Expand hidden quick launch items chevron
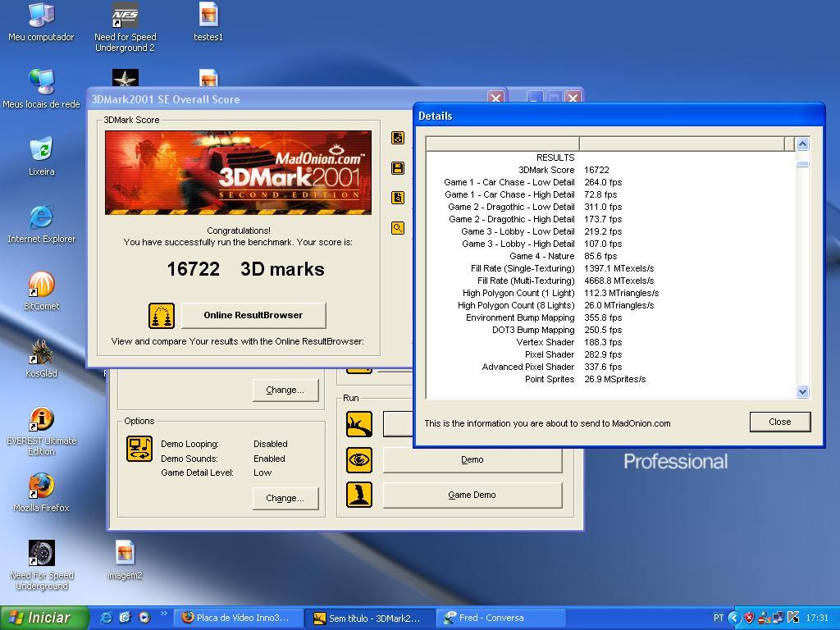Image resolution: width=840 pixels, height=630 pixels. [163, 614]
